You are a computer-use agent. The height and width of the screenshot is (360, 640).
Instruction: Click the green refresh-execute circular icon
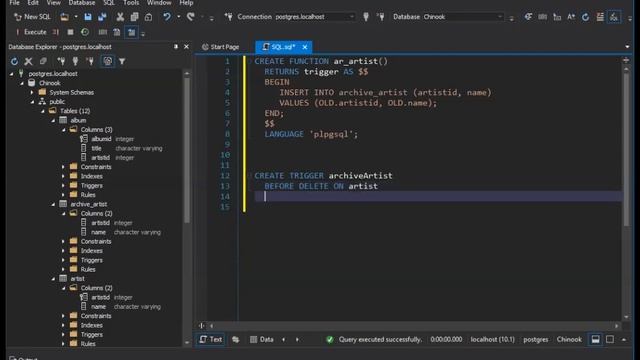coord(85,32)
